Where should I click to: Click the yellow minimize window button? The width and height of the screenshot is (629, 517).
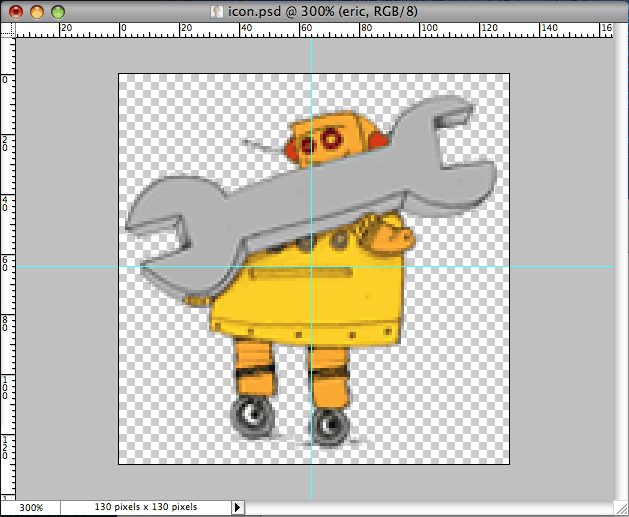point(37,12)
